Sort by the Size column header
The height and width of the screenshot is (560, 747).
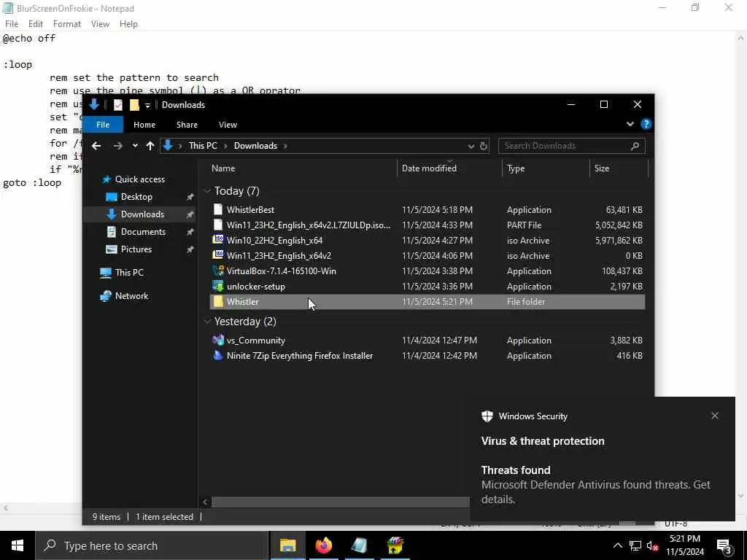click(619, 168)
